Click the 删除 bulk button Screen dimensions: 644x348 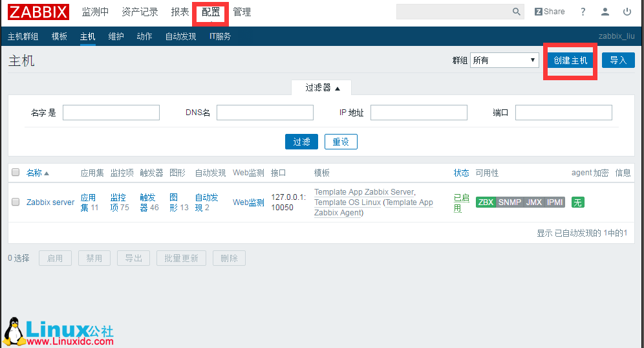(229, 258)
